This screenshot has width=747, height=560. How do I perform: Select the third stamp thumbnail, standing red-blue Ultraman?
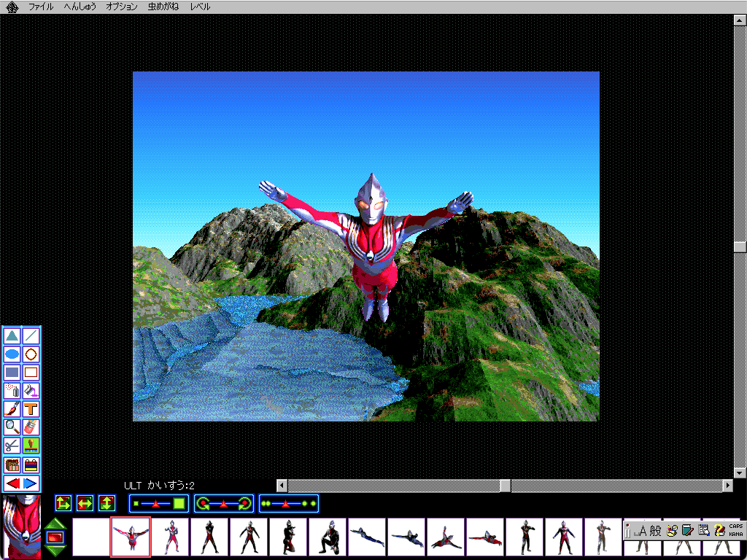tap(170, 537)
